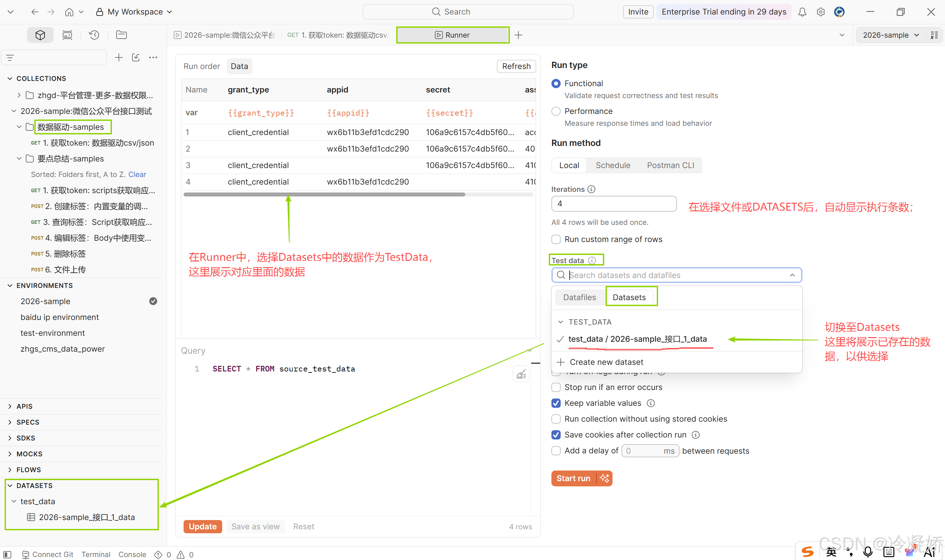Click the Start run button
The height and width of the screenshot is (560, 945).
coord(574,478)
